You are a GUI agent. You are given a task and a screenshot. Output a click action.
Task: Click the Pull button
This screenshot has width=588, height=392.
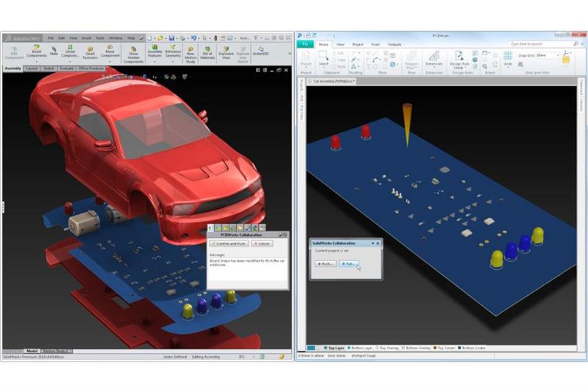(349, 263)
